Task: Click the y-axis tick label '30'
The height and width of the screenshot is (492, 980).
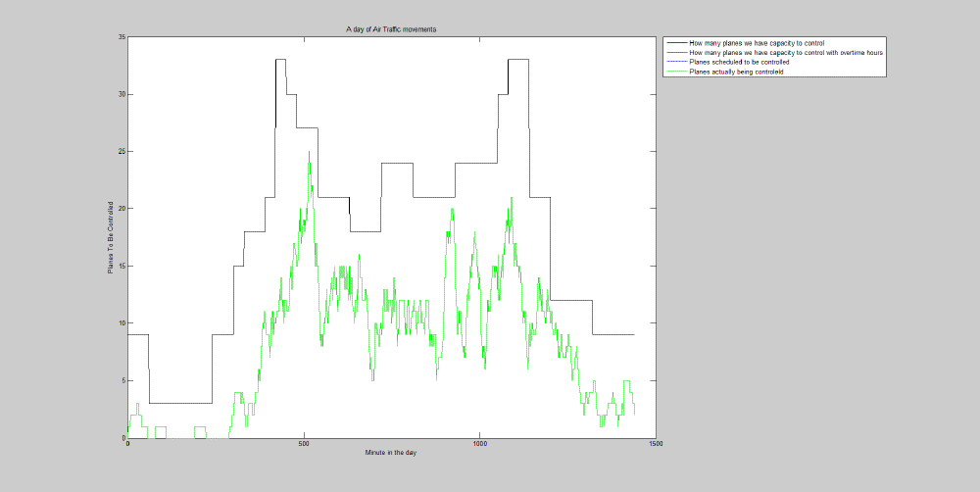Action: tap(122, 94)
